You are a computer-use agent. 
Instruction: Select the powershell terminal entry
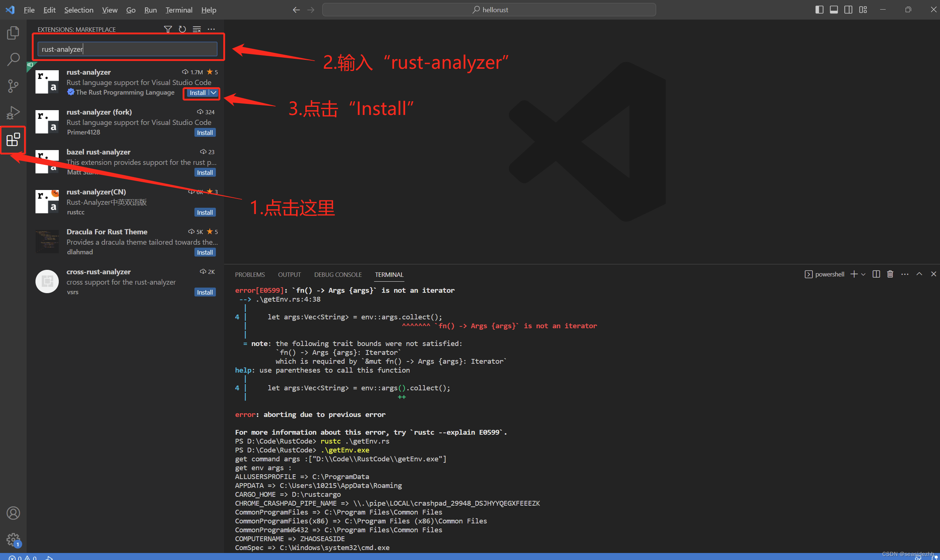pos(825,274)
